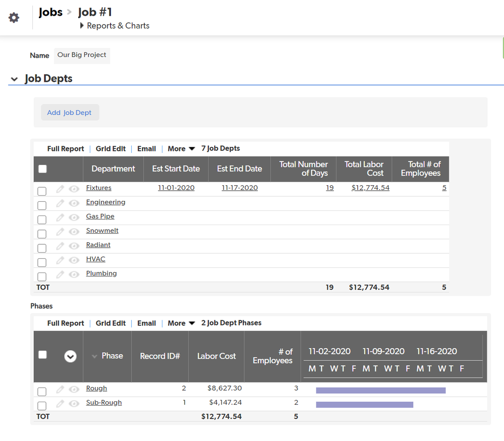This screenshot has width=504, height=441.
Task: Open the Fixtures department link
Action: click(99, 188)
